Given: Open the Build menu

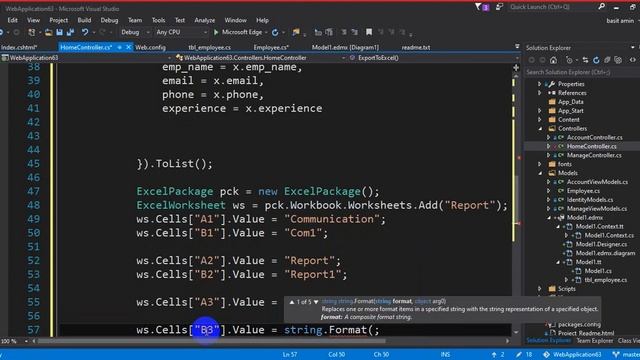Looking at the screenshot, I should (x=84, y=20).
